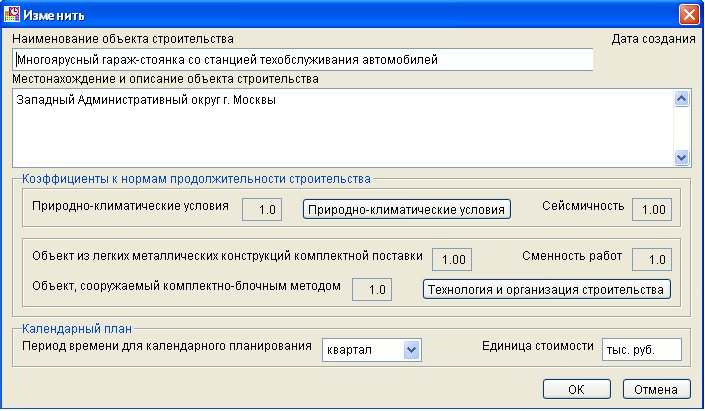Click the Коэффициенты к нормам продолжительности heading

pos(196,179)
